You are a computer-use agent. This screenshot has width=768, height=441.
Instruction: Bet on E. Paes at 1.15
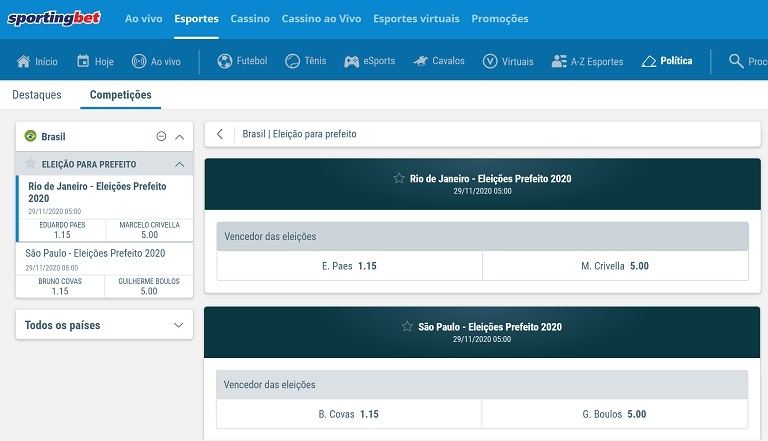[x=349, y=266]
